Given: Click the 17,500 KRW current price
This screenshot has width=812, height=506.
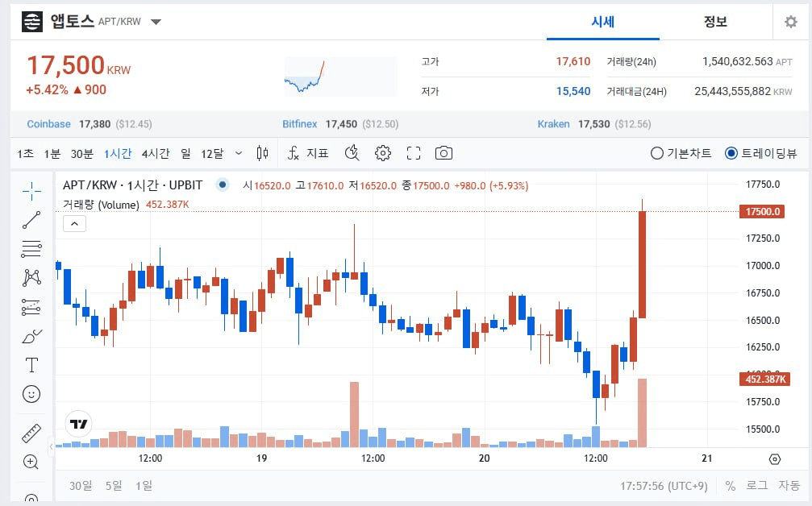Looking at the screenshot, I should click(x=79, y=66).
